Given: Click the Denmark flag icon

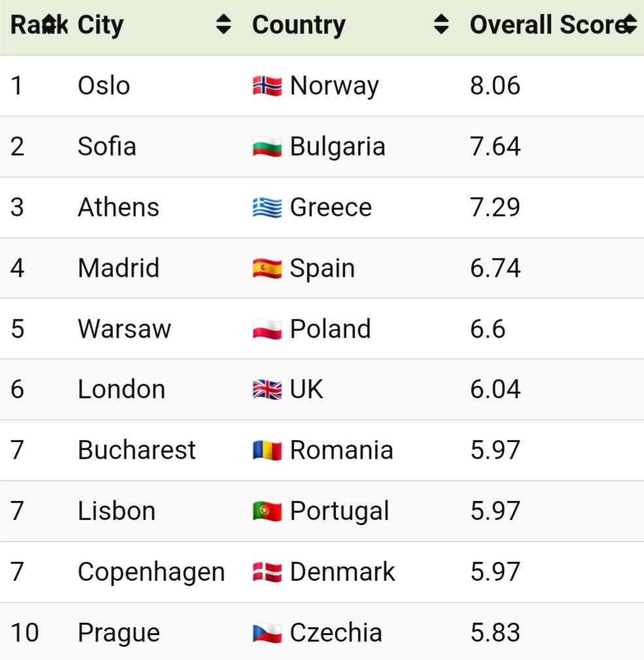Looking at the screenshot, I should pyautogui.click(x=267, y=572).
